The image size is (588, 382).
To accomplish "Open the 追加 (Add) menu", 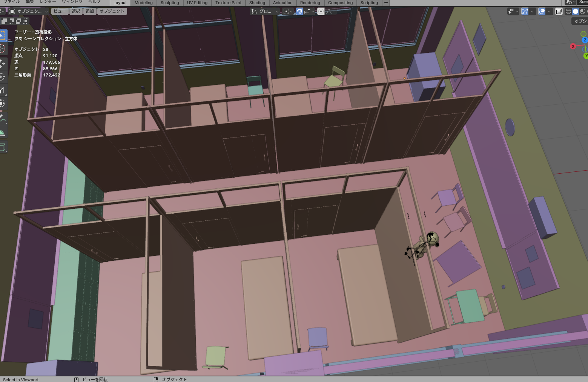I will [90, 11].
